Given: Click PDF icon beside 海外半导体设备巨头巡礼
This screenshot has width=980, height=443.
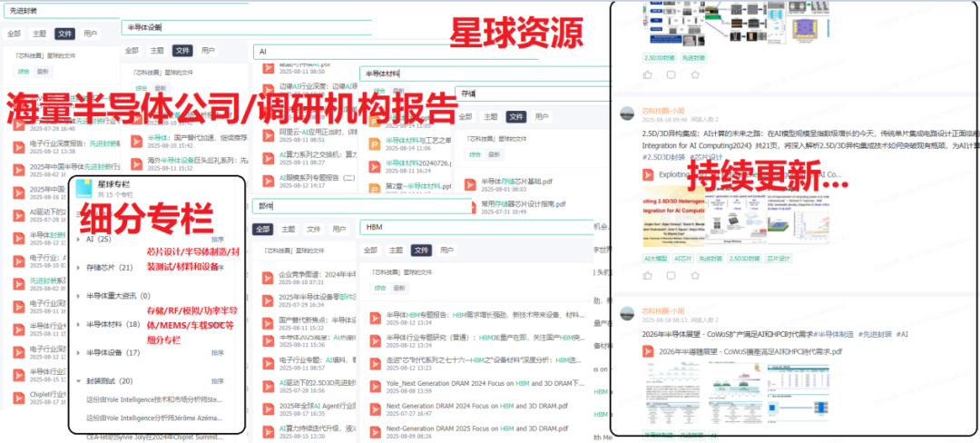Looking at the screenshot, I should tap(137, 164).
